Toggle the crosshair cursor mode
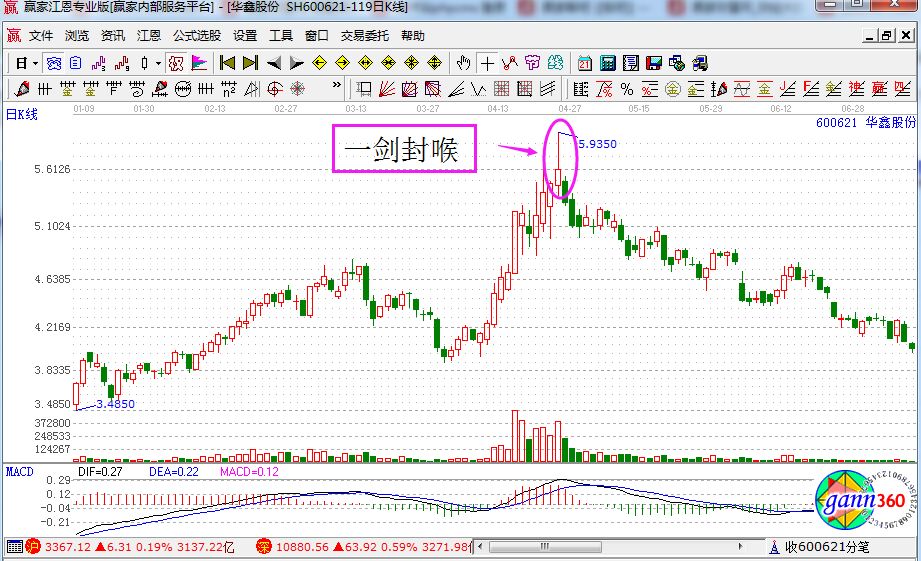 [x=487, y=63]
